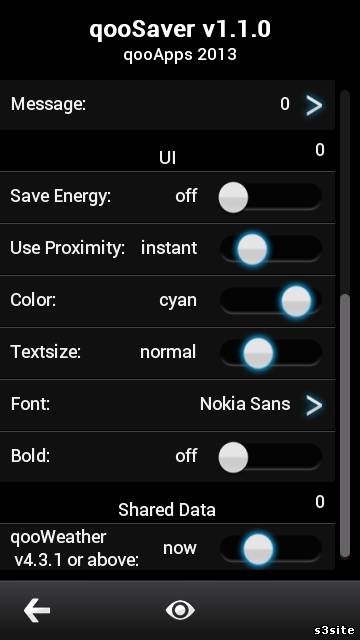Click the Shared Data section header

[167, 509]
